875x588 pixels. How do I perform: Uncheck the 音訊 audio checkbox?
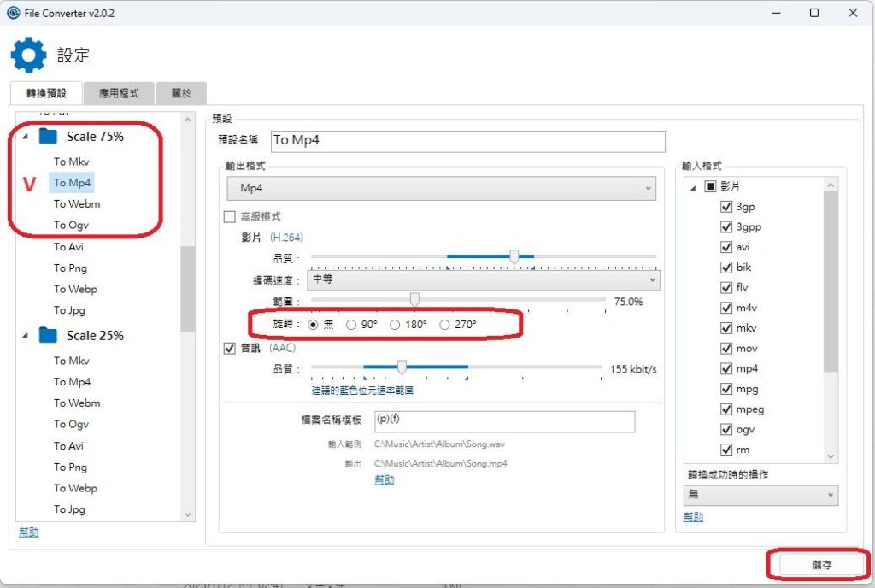(229, 348)
